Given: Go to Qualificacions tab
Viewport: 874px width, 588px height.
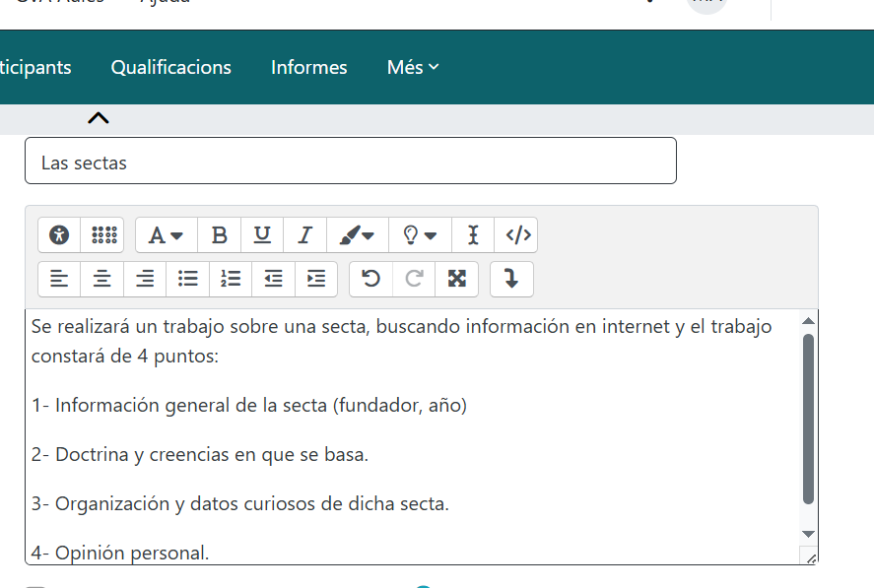Looking at the screenshot, I should (x=170, y=67).
